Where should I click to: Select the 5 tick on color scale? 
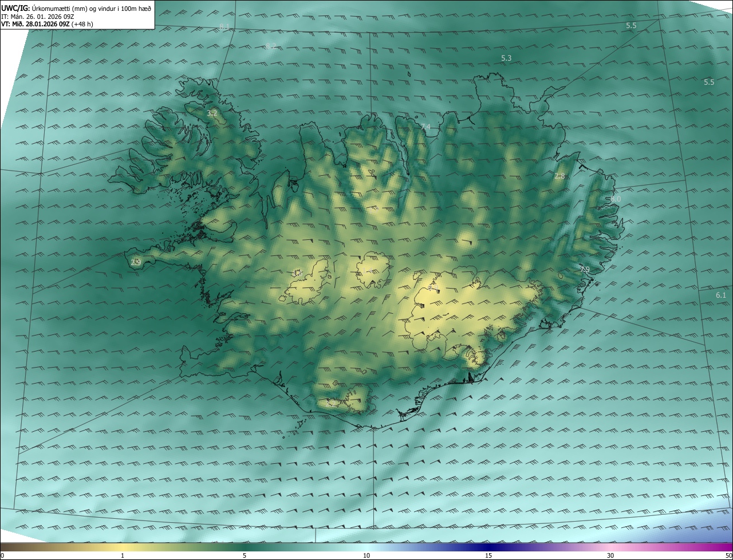[245, 556]
